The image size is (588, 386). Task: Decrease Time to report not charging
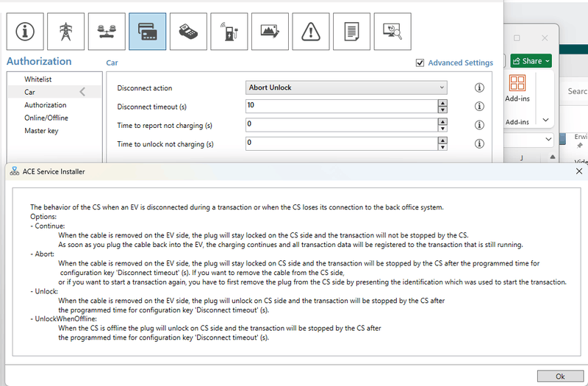(442, 128)
